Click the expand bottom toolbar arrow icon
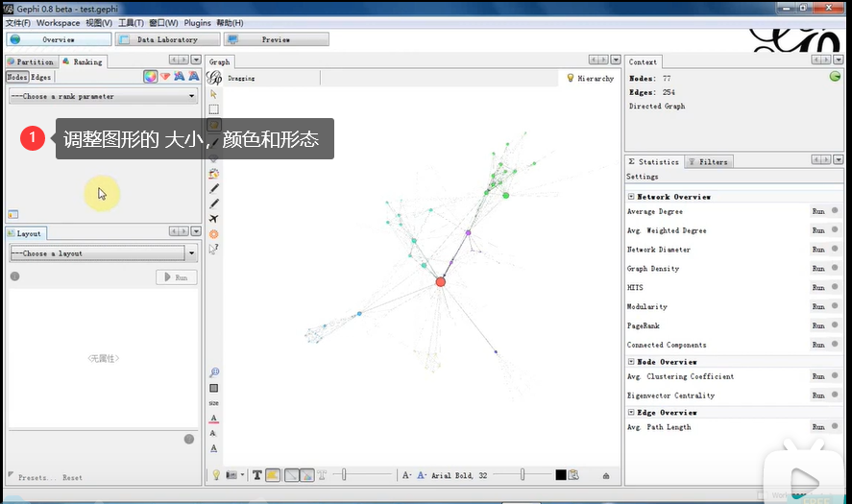Viewport: 852px width, 504px height. 606,476
